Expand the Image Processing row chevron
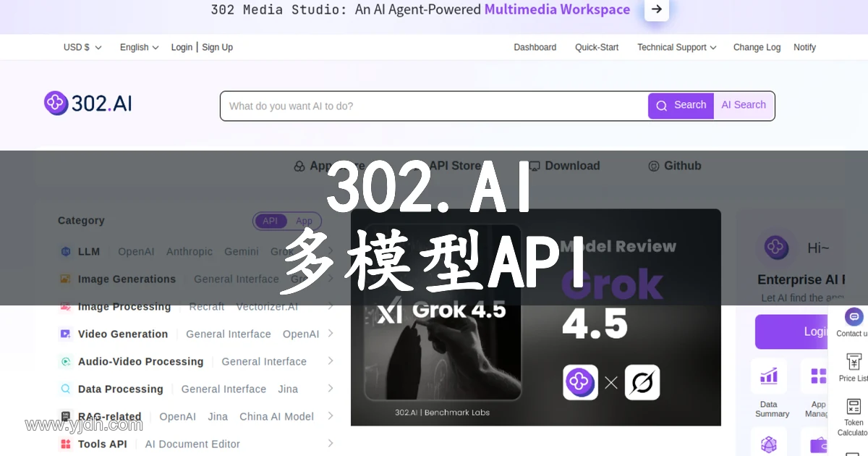 pos(330,306)
